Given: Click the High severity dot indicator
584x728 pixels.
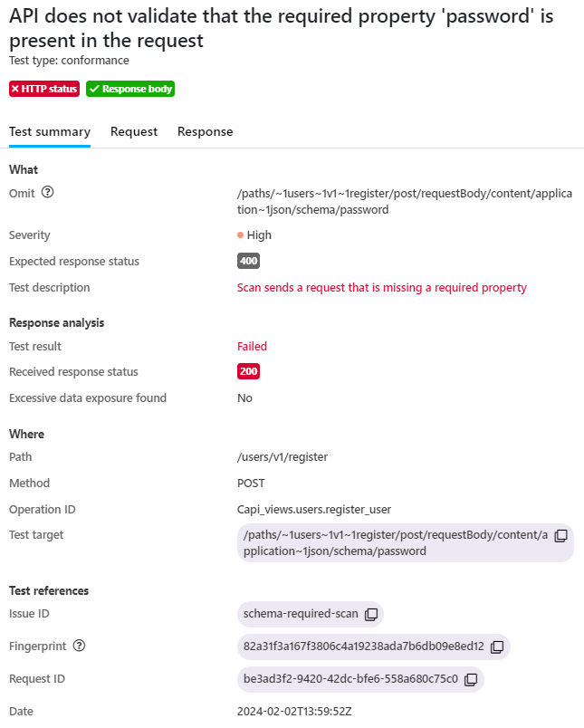Looking at the screenshot, I should pos(241,235).
